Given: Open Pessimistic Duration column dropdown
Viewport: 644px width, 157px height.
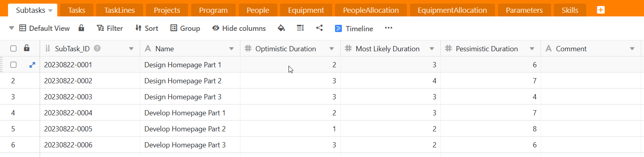Looking at the screenshot, I should pos(532,49).
